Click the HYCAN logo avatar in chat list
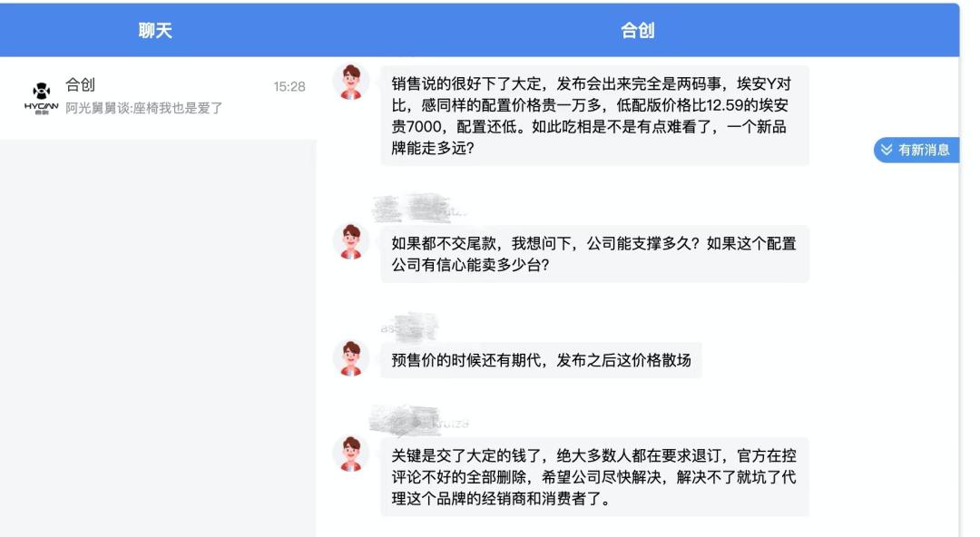Screen dimensions: 980x537 (x=40, y=97)
